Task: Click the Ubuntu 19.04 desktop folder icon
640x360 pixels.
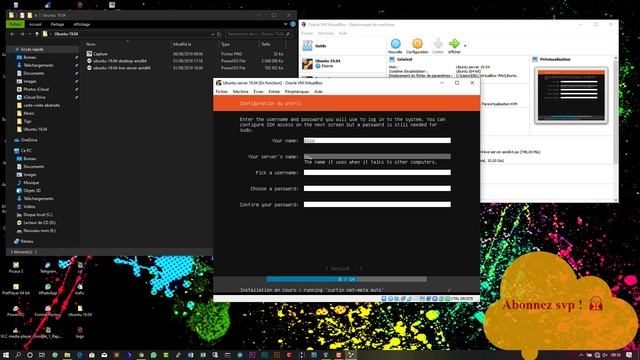Action: coord(80,311)
